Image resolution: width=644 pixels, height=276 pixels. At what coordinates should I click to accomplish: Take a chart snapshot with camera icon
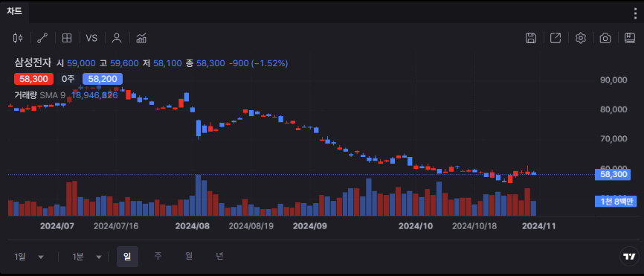(605, 38)
